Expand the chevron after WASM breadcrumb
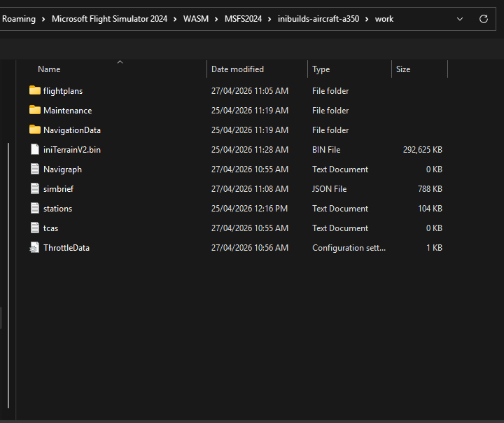Image resolution: width=504 pixels, height=423 pixels. point(216,19)
